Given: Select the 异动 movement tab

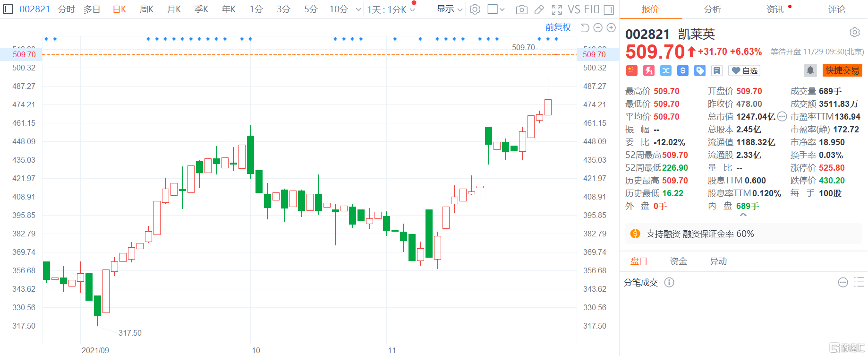Looking at the screenshot, I should click(718, 261).
